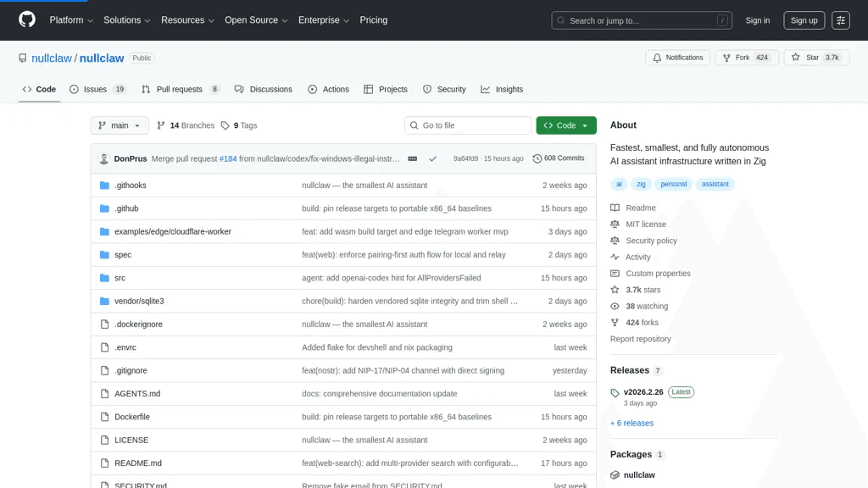Switch to the Pull requests tab
This screenshot has height=488, width=868.
point(181,89)
